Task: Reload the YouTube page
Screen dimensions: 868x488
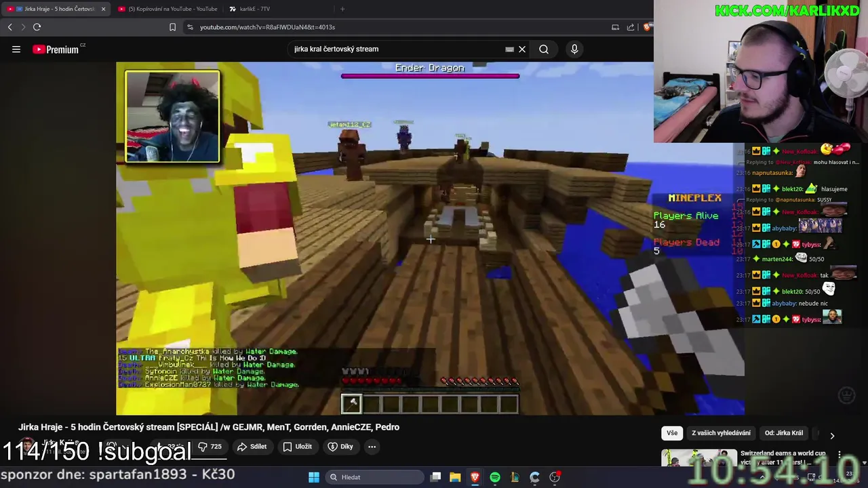Action: tap(37, 27)
